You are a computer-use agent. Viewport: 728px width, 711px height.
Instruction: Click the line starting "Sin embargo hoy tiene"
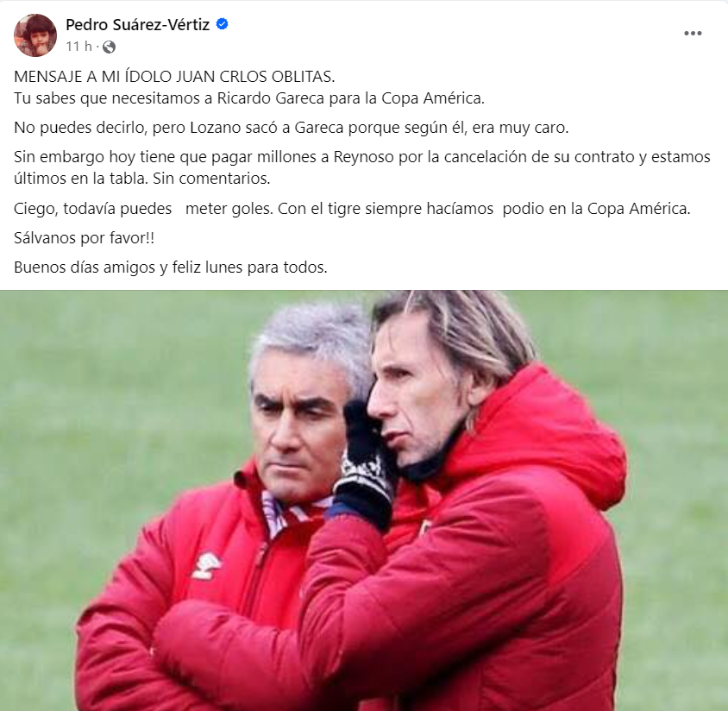click(362, 157)
